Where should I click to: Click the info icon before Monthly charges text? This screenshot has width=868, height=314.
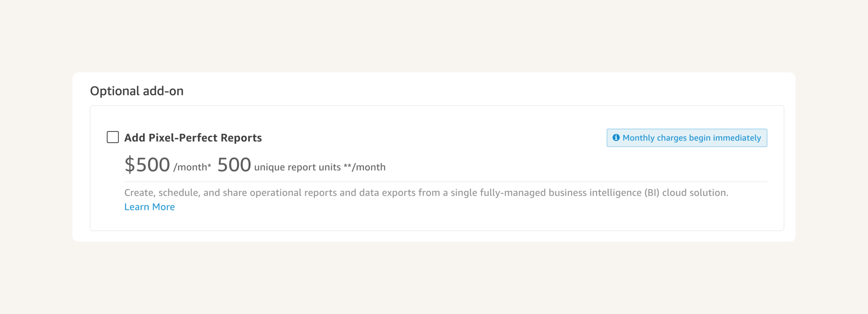point(616,138)
